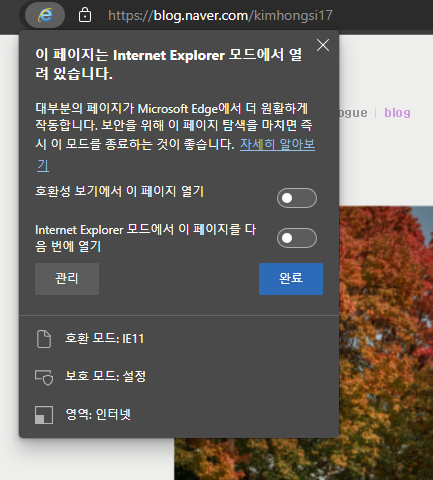
Task: Toggle 호환성 보기에서 이 페이지 열기 switch
Action: [x=297, y=198]
